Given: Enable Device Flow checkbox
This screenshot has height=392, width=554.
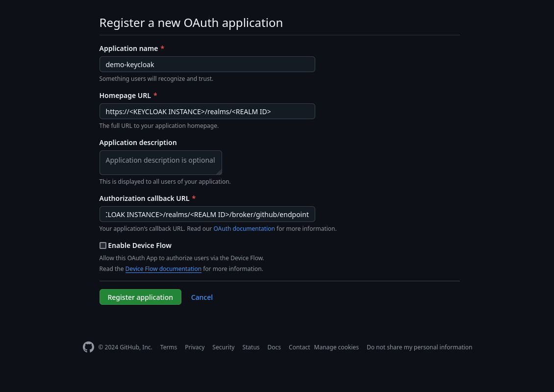Looking at the screenshot, I should click(x=103, y=245).
